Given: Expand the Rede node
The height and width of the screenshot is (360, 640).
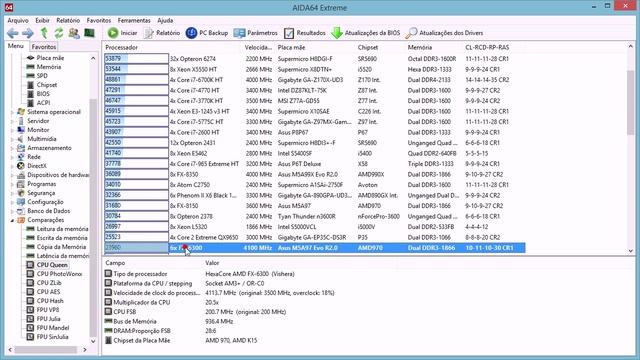Looking at the screenshot, I should pyautogui.click(x=12, y=157).
